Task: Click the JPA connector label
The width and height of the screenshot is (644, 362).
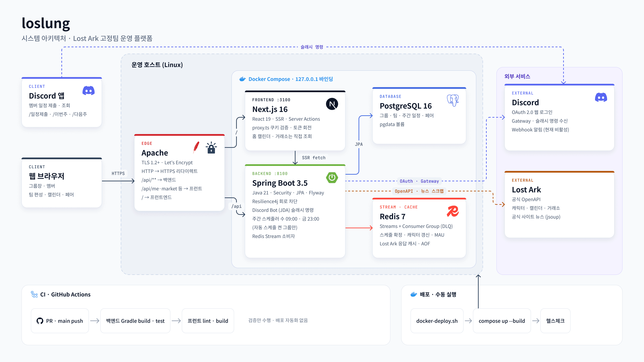Action: (x=359, y=144)
